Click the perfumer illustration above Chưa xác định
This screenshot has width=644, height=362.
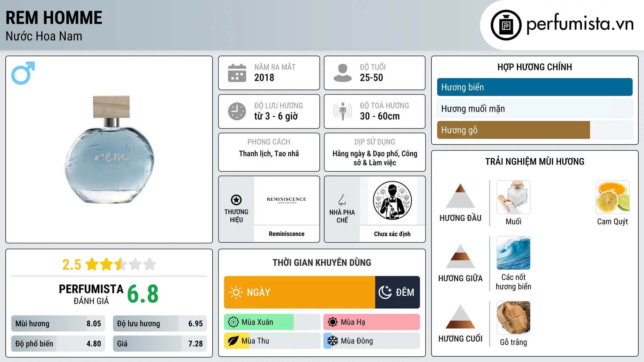(392, 200)
